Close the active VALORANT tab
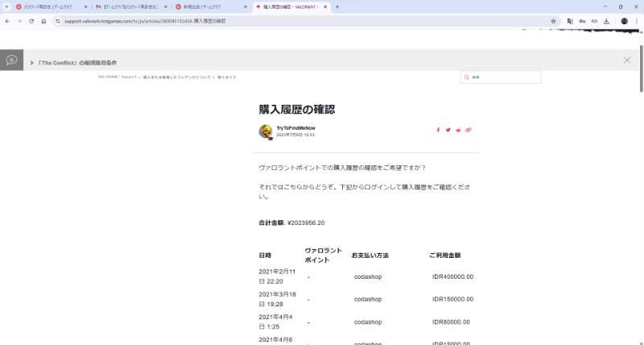This screenshot has height=345, width=644. tap(325, 7)
